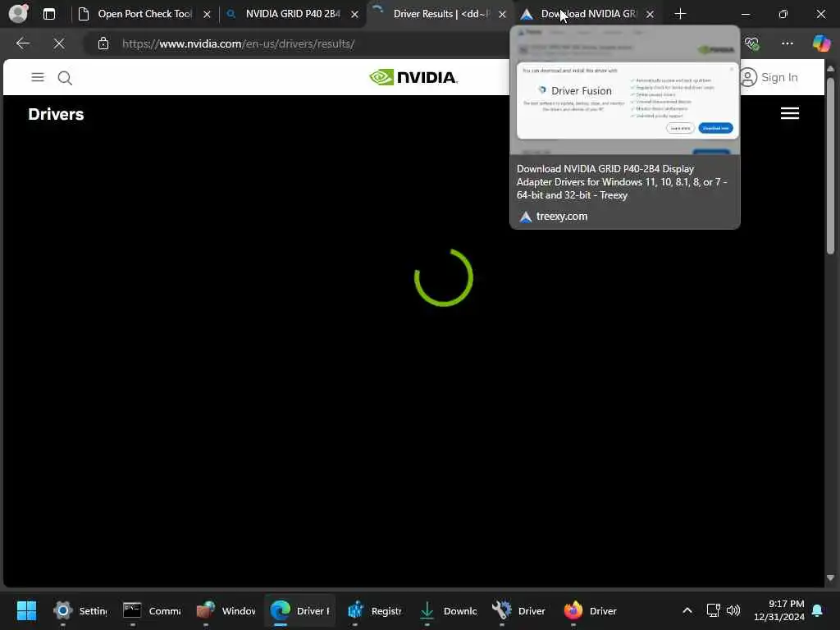Open the clock showing 9:17 PM

point(779,610)
